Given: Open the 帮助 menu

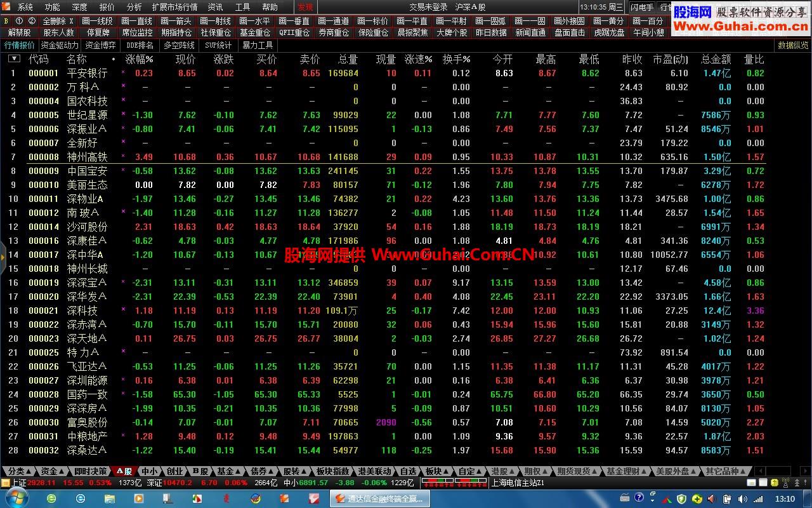Looking at the screenshot, I should [270, 7].
